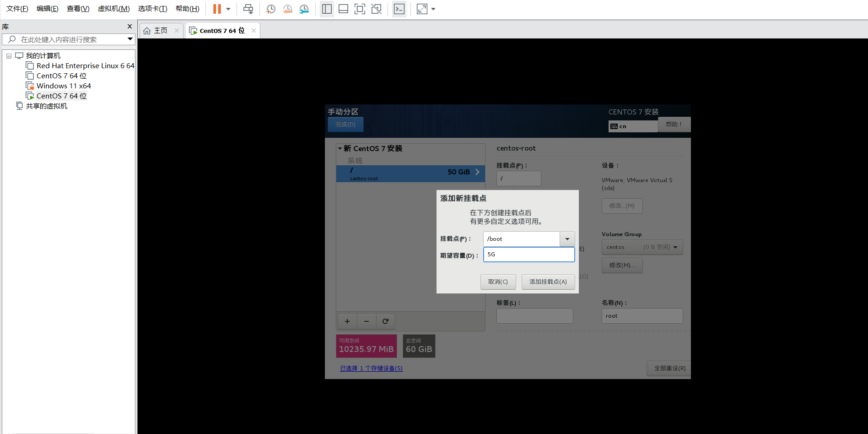This screenshot has height=434, width=868.
Task: Toggle the library sidebar view
Action: tap(327, 9)
